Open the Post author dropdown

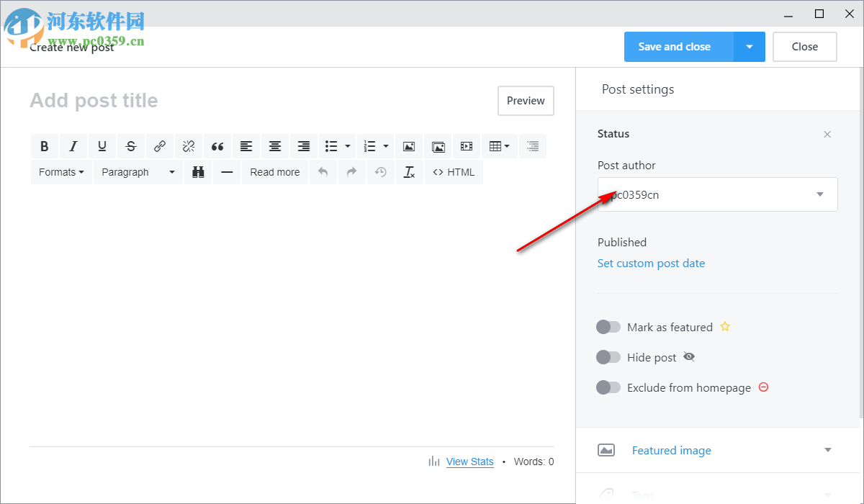pyautogui.click(x=717, y=194)
